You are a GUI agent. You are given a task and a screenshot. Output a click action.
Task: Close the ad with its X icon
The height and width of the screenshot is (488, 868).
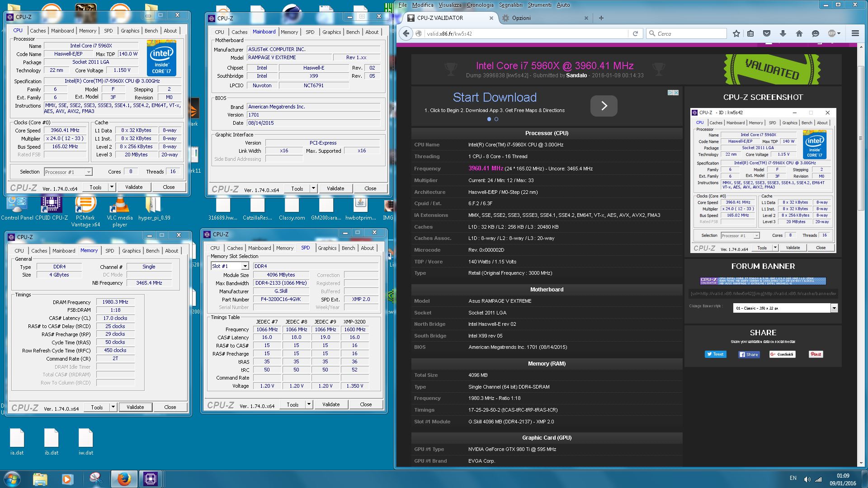(676, 93)
